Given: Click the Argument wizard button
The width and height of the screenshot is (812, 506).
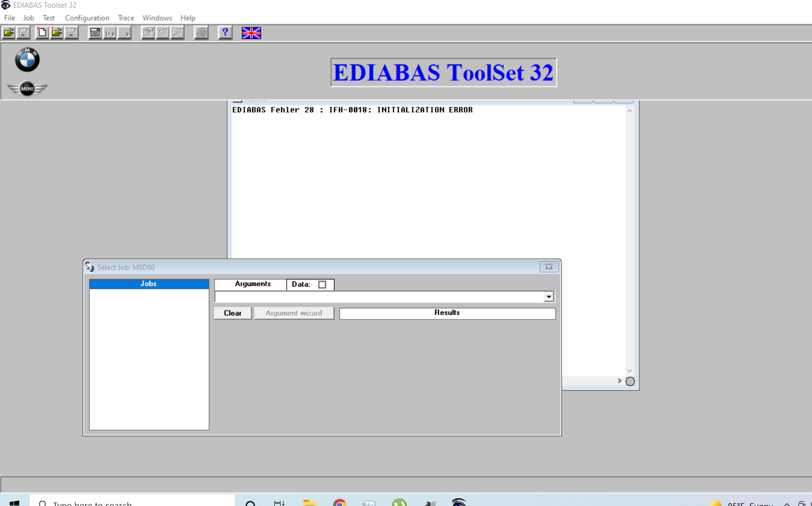Looking at the screenshot, I should 294,313.
